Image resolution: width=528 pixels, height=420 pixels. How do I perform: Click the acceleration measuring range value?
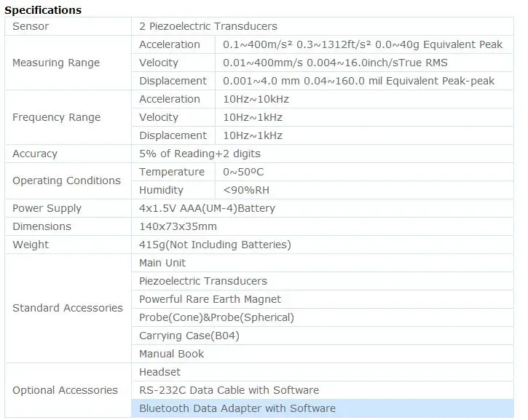point(364,44)
